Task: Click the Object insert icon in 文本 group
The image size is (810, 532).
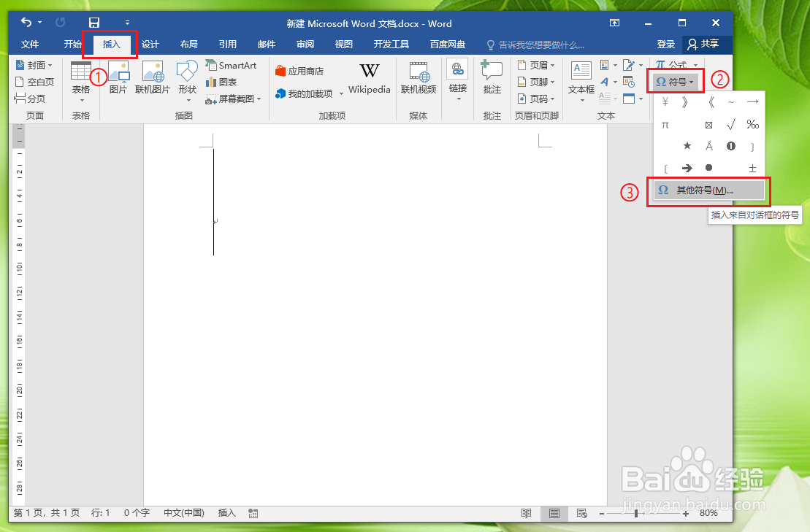Action: [x=629, y=98]
